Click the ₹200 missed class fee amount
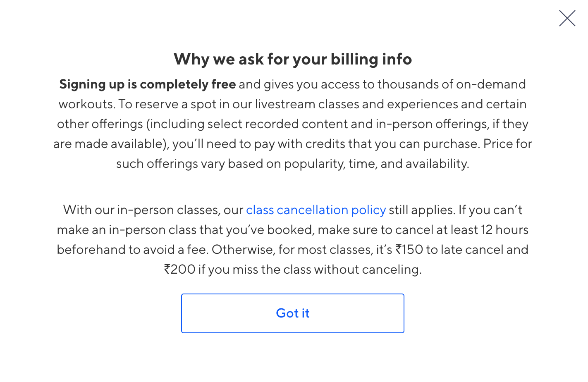This screenshot has width=588, height=382. point(180,270)
